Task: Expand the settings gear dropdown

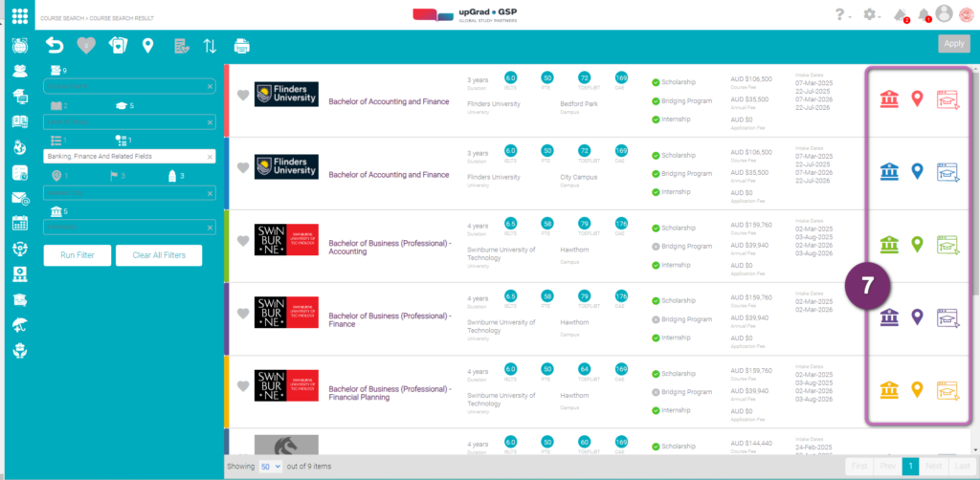Action: pos(872,14)
